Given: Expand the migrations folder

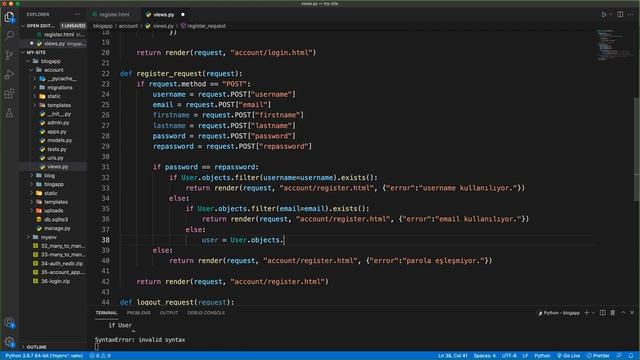Looking at the screenshot, I should pos(59,87).
